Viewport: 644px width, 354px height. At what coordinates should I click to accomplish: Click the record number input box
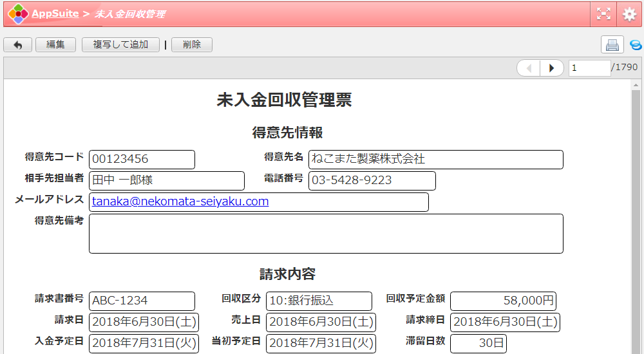pos(589,68)
